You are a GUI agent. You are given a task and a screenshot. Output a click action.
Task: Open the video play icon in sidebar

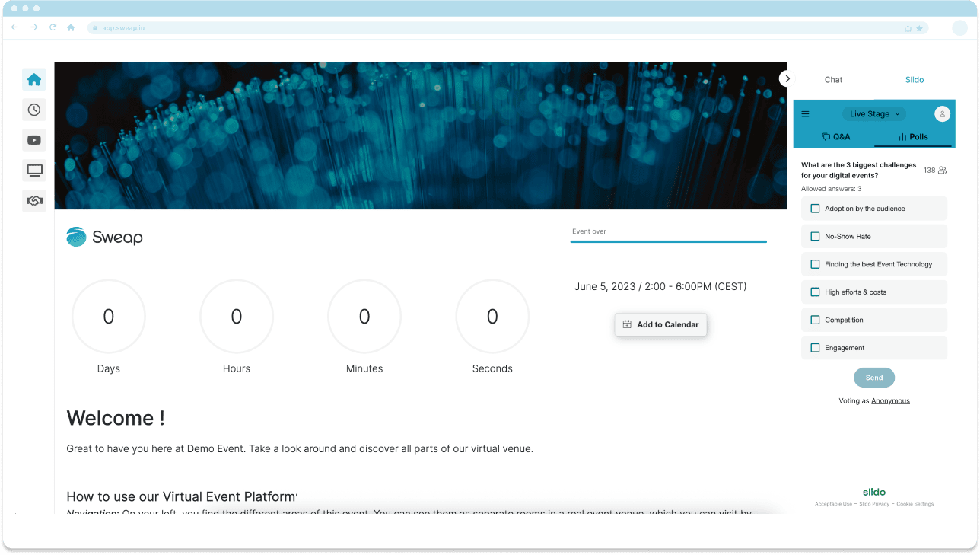tap(34, 140)
